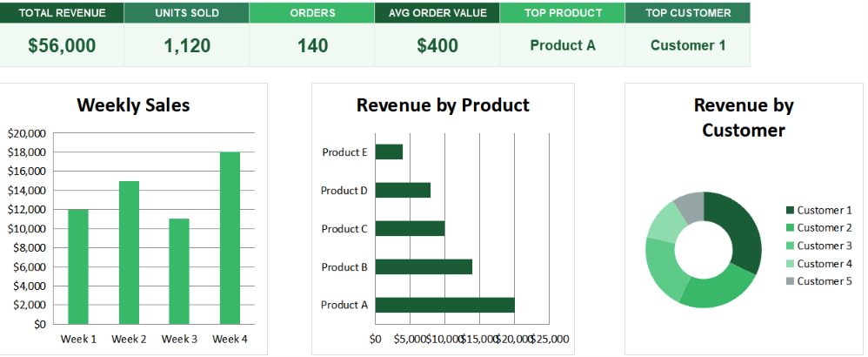Select the Weekly Sales chart title
Viewport: 868px width, 357px height.
(133, 104)
